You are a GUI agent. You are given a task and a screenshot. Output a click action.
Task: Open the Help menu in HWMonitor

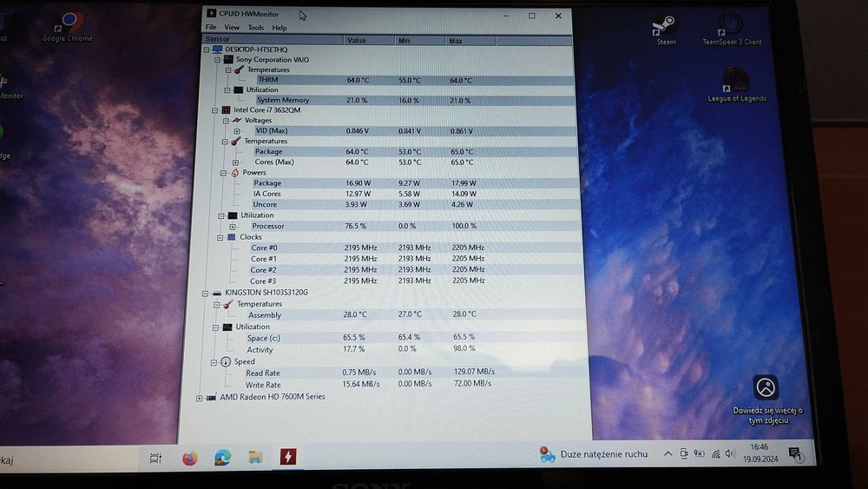pyautogui.click(x=279, y=28)
